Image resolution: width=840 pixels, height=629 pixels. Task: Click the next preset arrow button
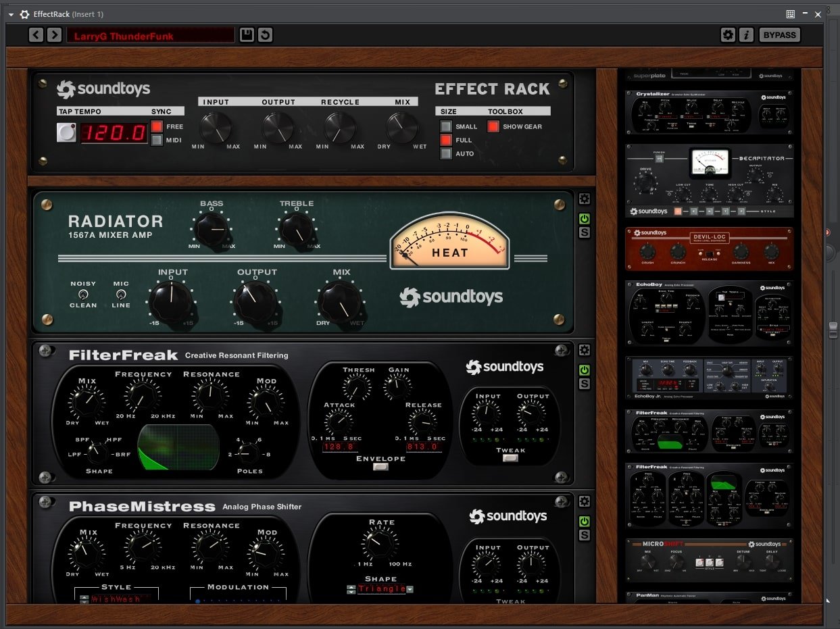(x=54, y=35)
